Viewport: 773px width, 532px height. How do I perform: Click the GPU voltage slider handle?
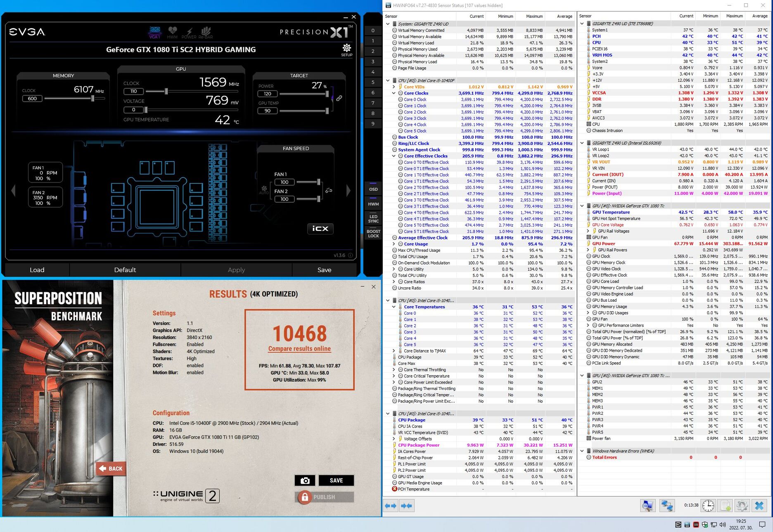(x=146, y=110)
